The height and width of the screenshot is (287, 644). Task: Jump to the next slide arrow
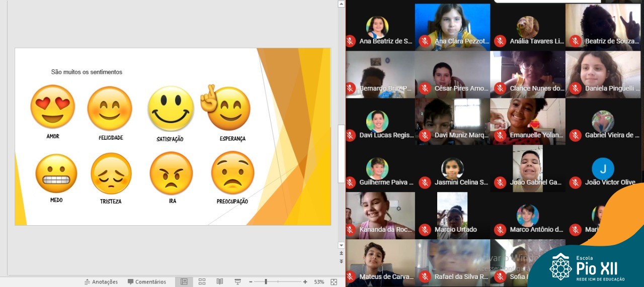point(341,261)
